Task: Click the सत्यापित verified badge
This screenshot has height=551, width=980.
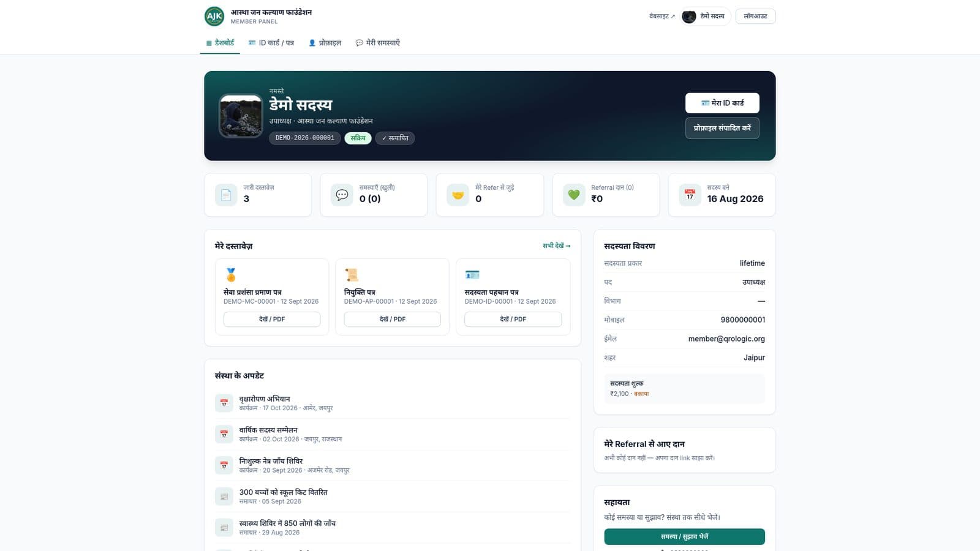Action: click(x=395, y=138)
